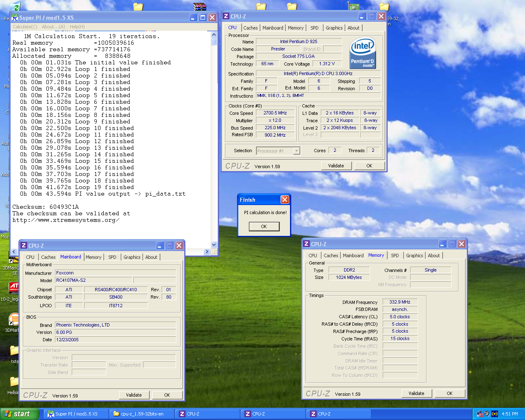Click CAS# Latency value 5.0 clocks

[400, 317]
